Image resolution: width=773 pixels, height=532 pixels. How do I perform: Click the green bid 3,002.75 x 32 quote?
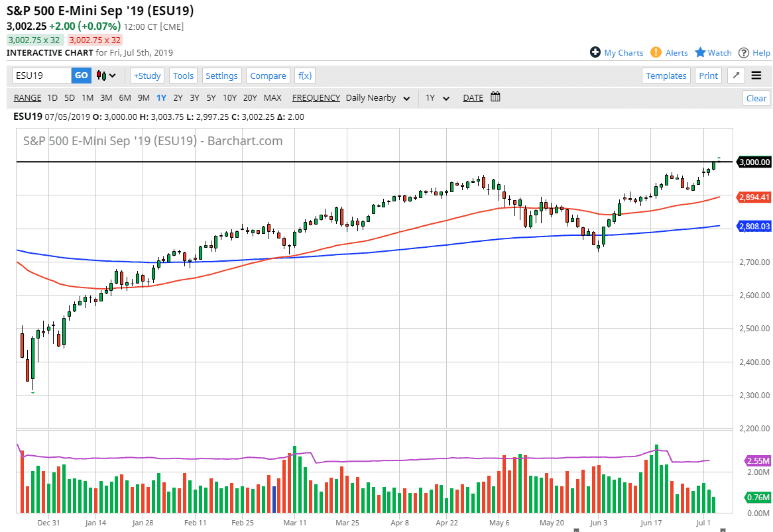[x=34, y=40]
